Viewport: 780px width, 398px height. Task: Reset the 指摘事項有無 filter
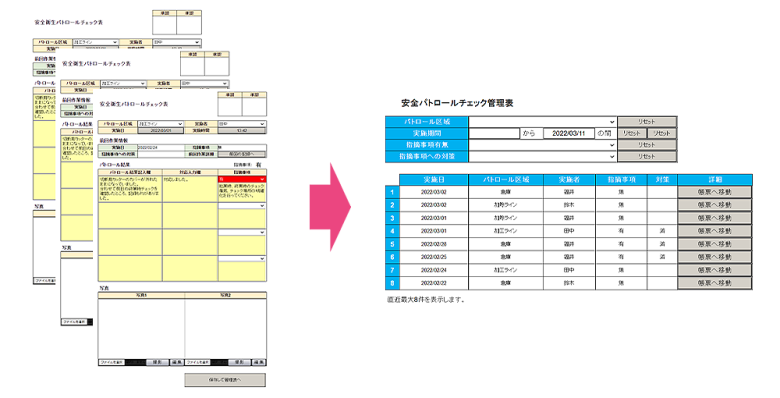tap(647, 145)
